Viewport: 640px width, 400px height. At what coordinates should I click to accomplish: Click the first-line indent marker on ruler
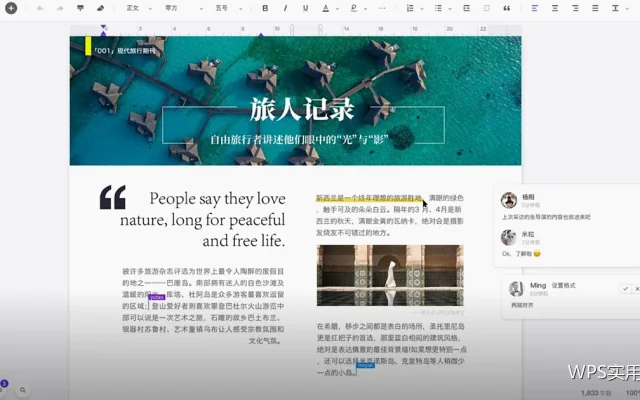point(103,27)
